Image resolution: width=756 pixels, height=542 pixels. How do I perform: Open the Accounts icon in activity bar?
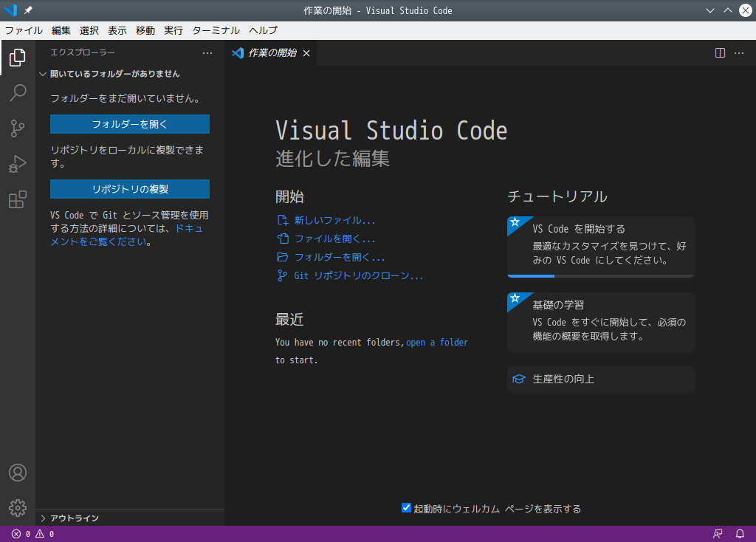click(18, 473)
